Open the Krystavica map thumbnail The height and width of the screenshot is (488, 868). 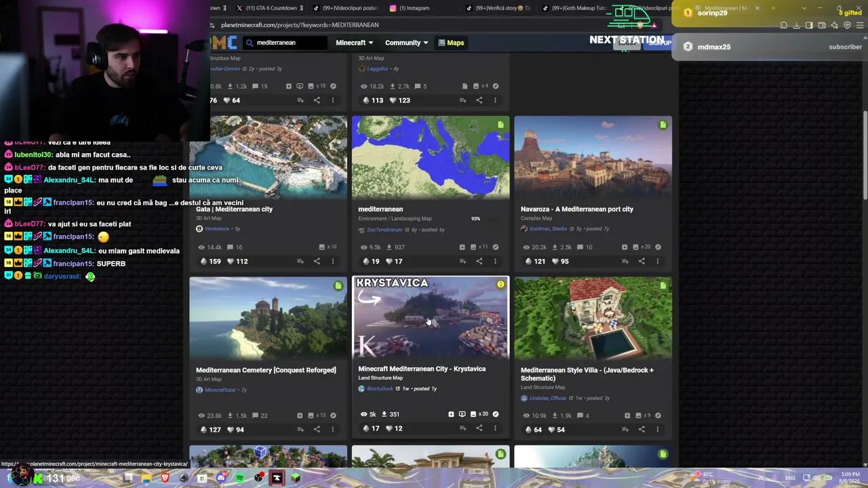point(431,317)
